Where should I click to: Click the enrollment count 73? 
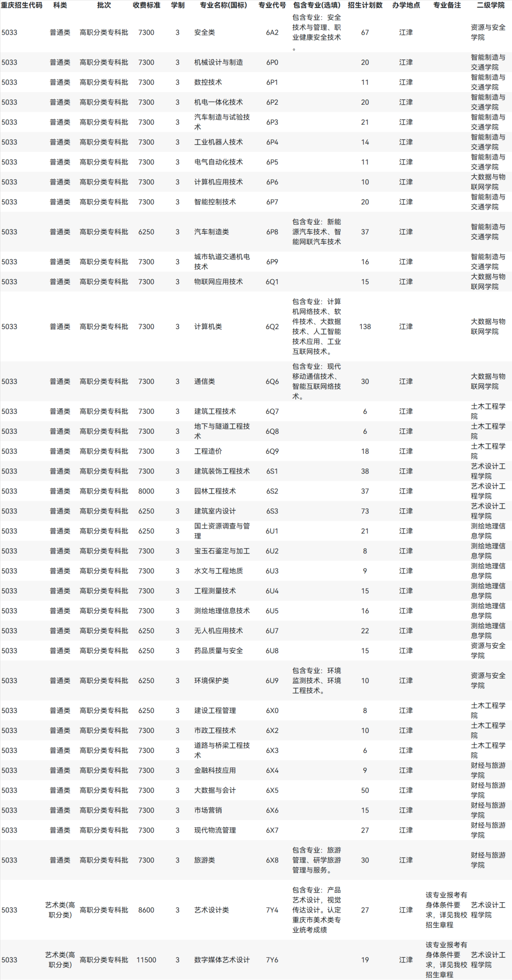[x=365, y=511]
